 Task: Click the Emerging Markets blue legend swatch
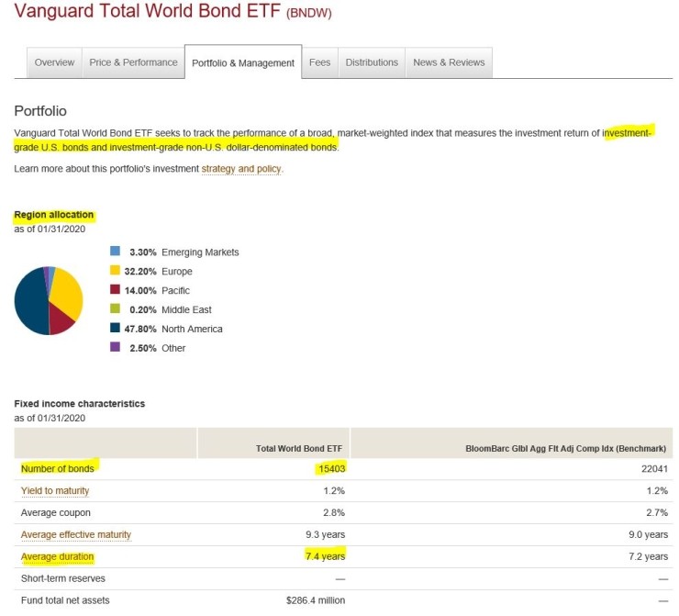click(115, 251)
